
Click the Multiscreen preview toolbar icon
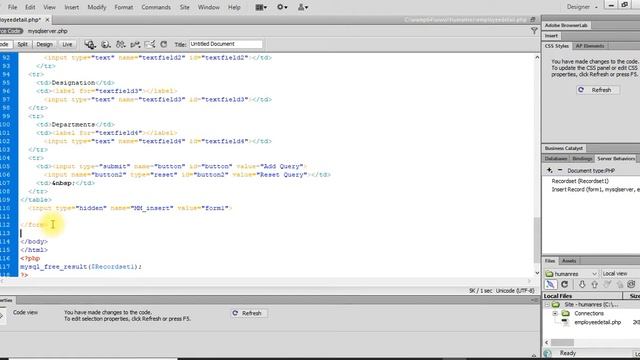pyautogui.click(x=90, y=44)
